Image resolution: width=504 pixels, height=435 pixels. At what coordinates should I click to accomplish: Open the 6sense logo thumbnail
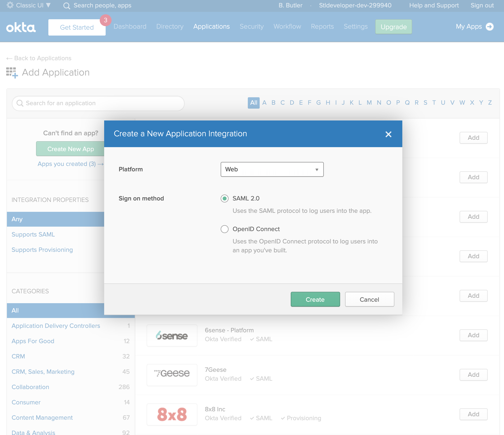(172, 336)
